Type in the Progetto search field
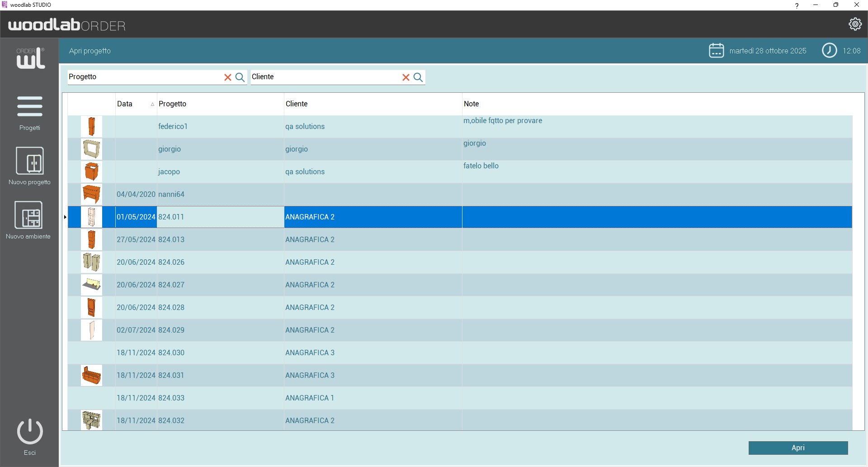The width and height of the screenshot is (868, 467). click(145, 77)
